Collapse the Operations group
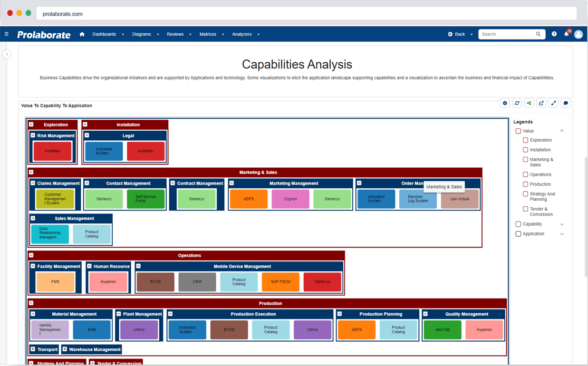The width and height of the screenshot is (588, 366). coord(31,255)
